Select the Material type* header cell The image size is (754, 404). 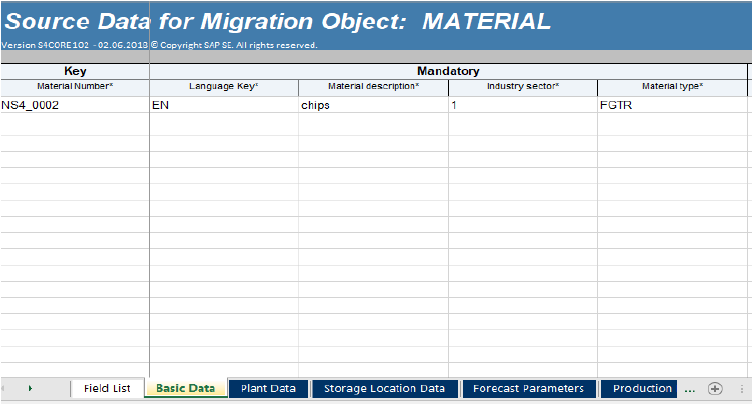(x=672, y=87)
